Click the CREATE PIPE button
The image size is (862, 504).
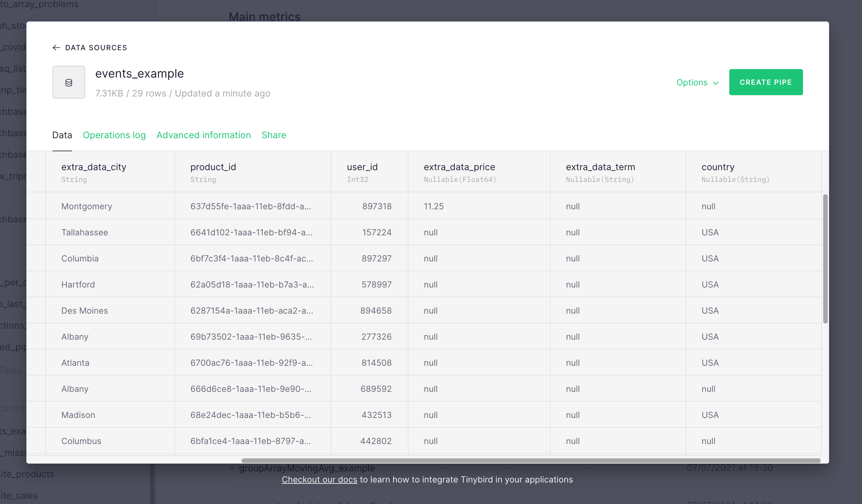pyautogui.click(x=766, y=82)
